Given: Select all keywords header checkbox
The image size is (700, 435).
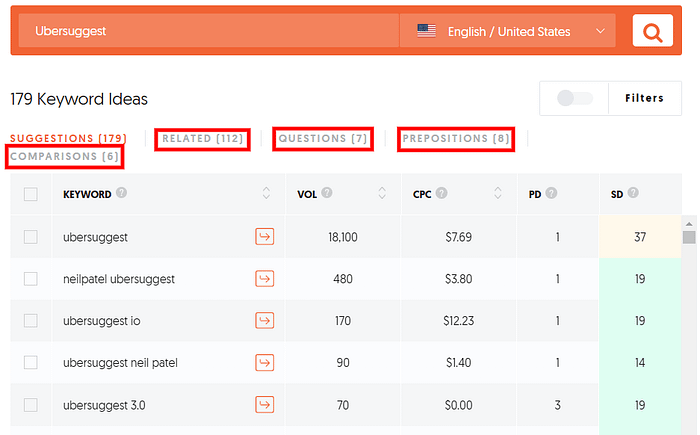Looking at the screenshot, I should click(x=30, y=194).
